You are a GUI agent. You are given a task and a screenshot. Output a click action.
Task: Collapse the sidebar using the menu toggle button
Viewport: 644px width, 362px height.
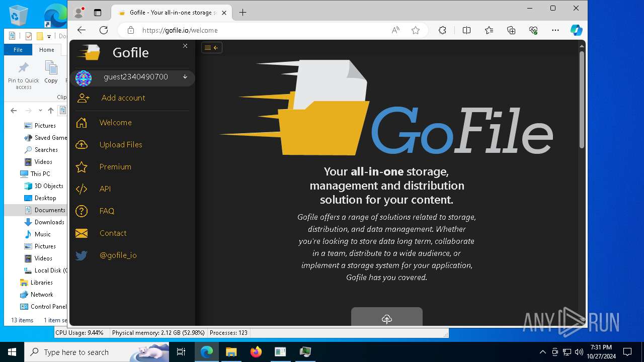[x=211, y=48]
